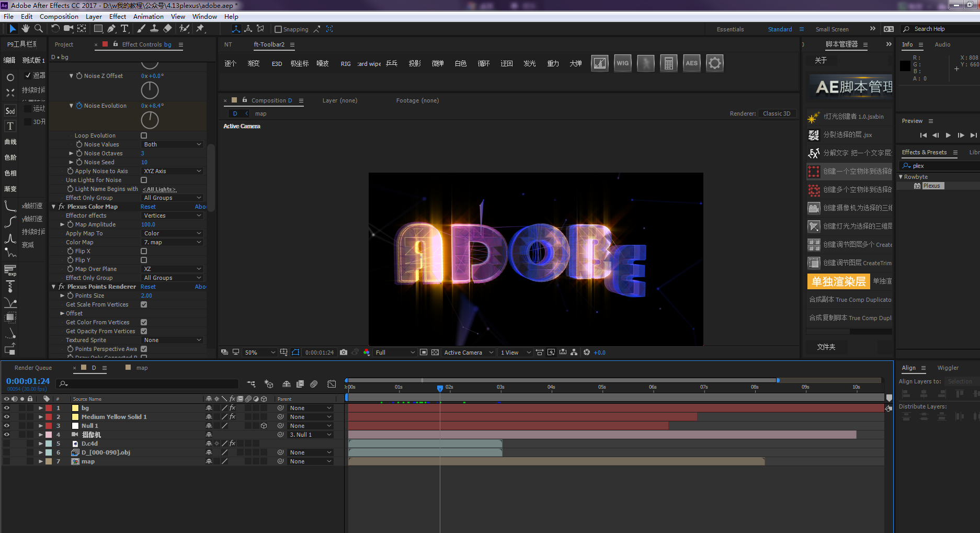This screenshot has width=980, height=533.
Task: Select the Brush tool
Action: click(141, 29)
